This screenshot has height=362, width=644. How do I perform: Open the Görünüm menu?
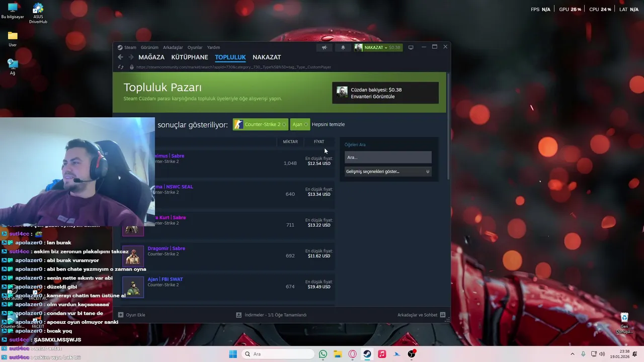(x=149, y=47)
